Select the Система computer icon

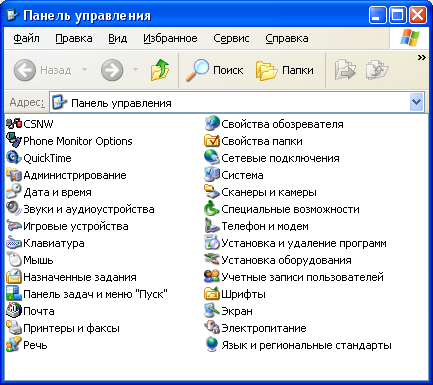pyautogui.click(x=212, y=175)
